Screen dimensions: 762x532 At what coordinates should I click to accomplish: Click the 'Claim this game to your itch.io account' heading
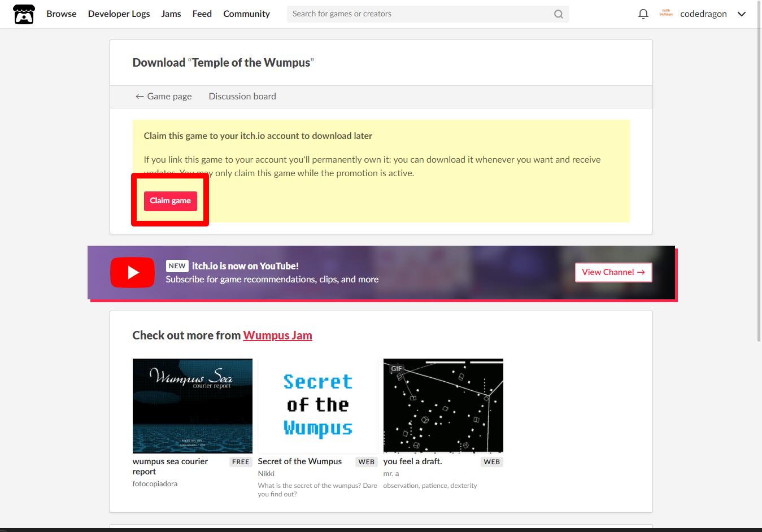[258, 136]
